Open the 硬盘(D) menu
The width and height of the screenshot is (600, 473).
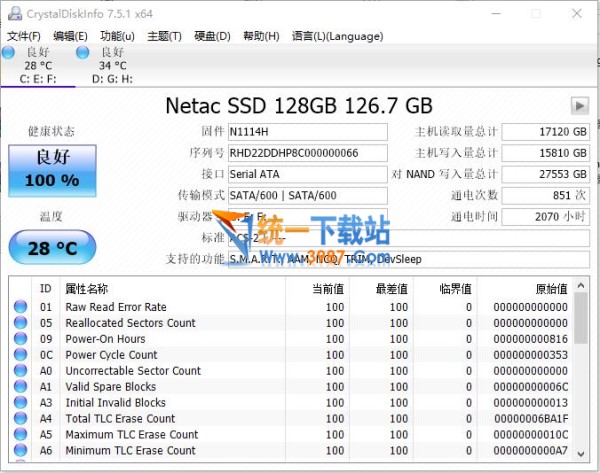tap(212, 36)
